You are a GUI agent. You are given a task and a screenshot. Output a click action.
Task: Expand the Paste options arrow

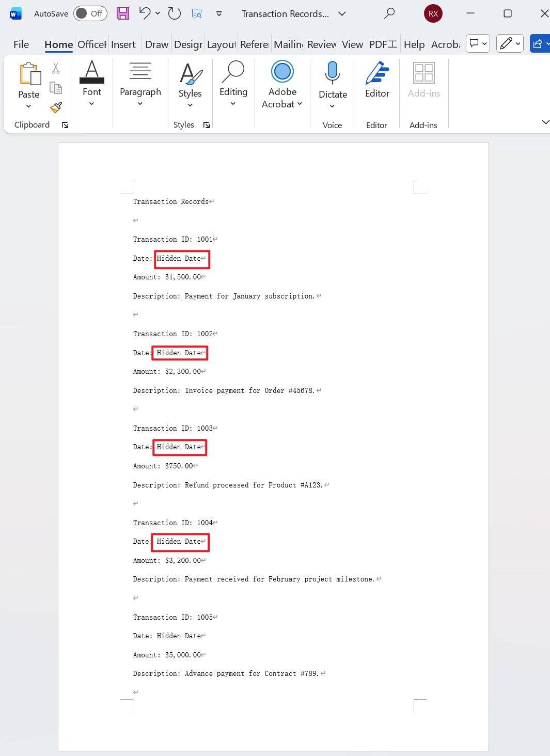[x=28, y=106]
